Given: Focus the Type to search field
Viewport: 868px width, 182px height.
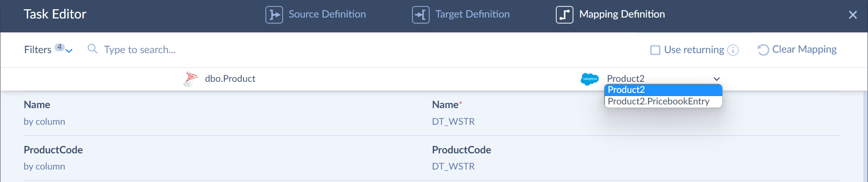Looking at the screenshot, I should 140,49.
